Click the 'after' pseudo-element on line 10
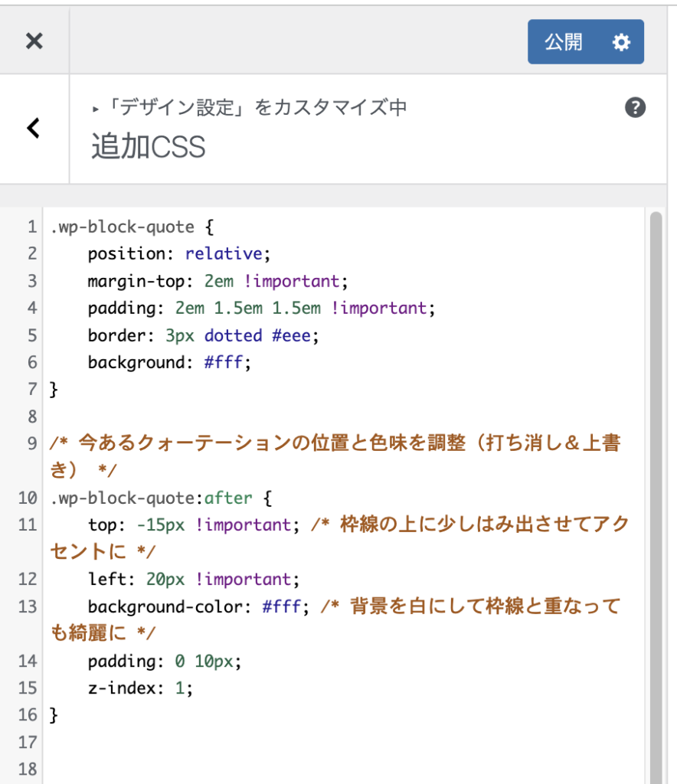This screenshot has width=677, height=784. tap(227, 498)
